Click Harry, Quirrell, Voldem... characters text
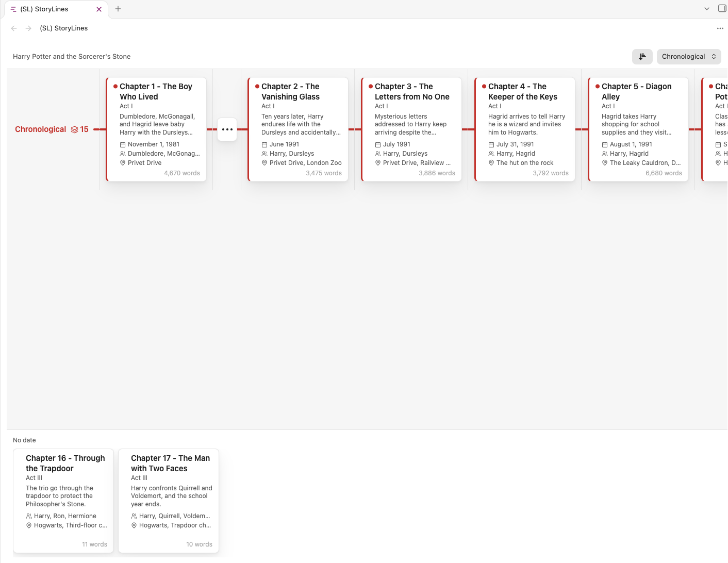 point(175,516)
